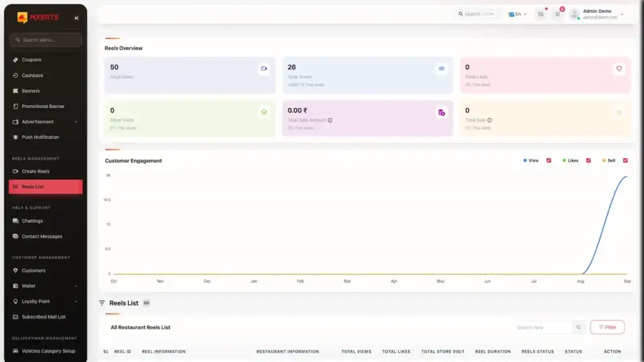Click the Search here field in reels list
Viewport: 644px width, 362px height.
coord(543,327)
